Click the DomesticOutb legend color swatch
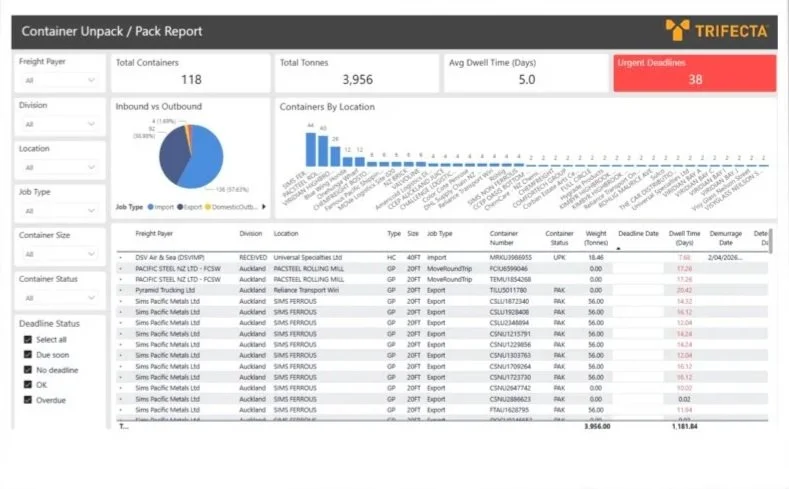This screenshot has width=789, height=489. point(208,207)
